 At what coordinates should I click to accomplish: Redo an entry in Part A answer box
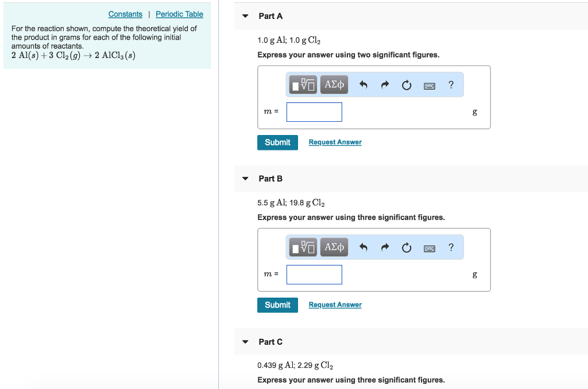pos(384,84)
